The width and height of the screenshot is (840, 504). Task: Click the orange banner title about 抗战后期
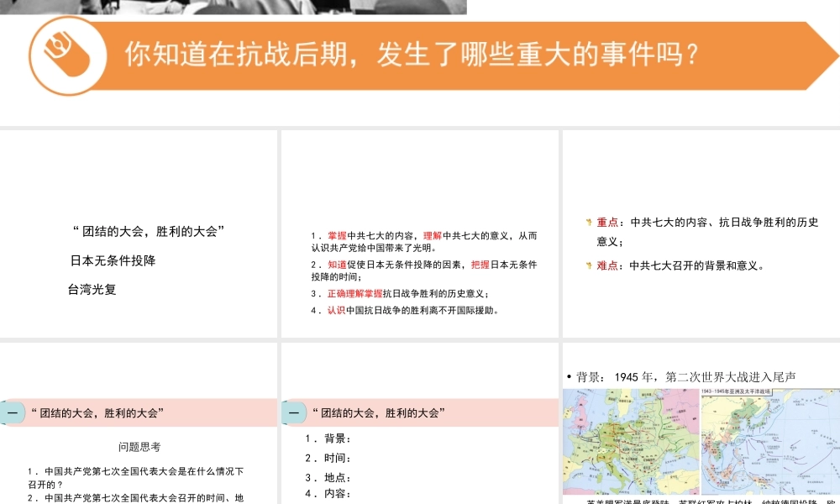(412, 55)
